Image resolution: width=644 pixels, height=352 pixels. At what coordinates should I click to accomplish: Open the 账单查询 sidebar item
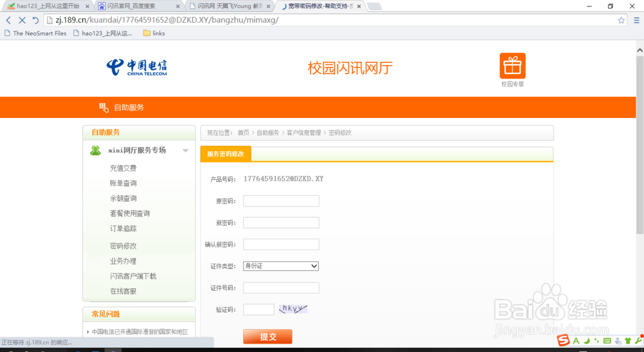(x=123, y=183)
